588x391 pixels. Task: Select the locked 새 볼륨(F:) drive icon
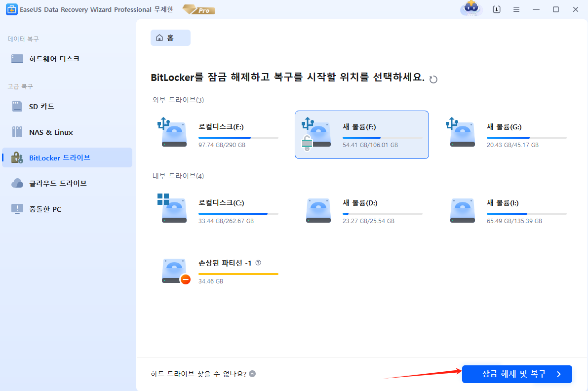click(x=316, y=133)
